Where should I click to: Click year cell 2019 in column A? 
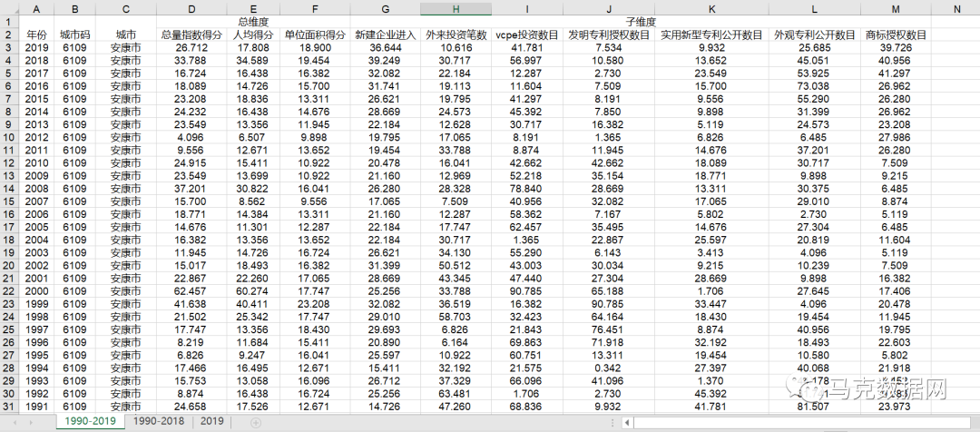(x=36, y=47)
